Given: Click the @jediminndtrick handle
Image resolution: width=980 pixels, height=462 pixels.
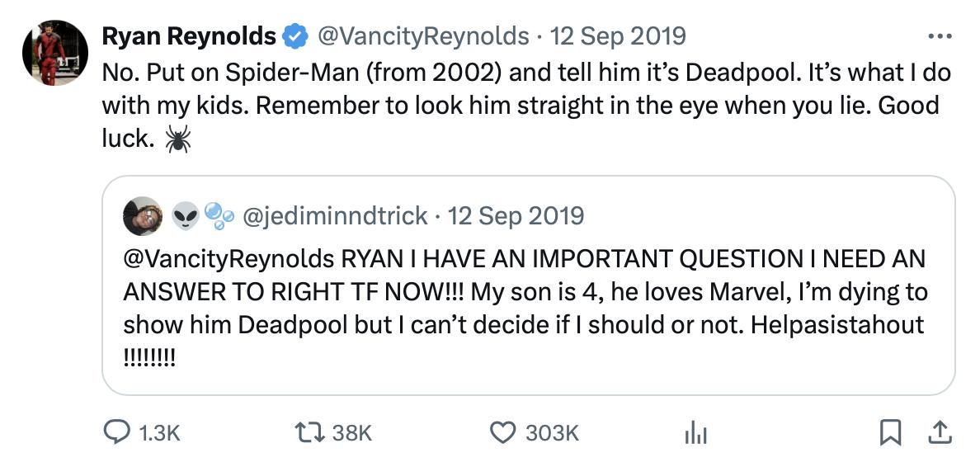Looking at the screenshot, I should tap(333, 216).
